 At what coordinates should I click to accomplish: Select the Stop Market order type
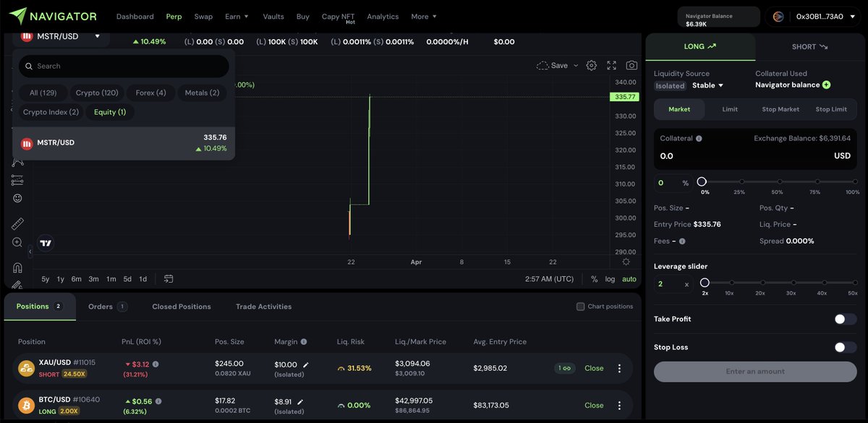pos(780,109)
